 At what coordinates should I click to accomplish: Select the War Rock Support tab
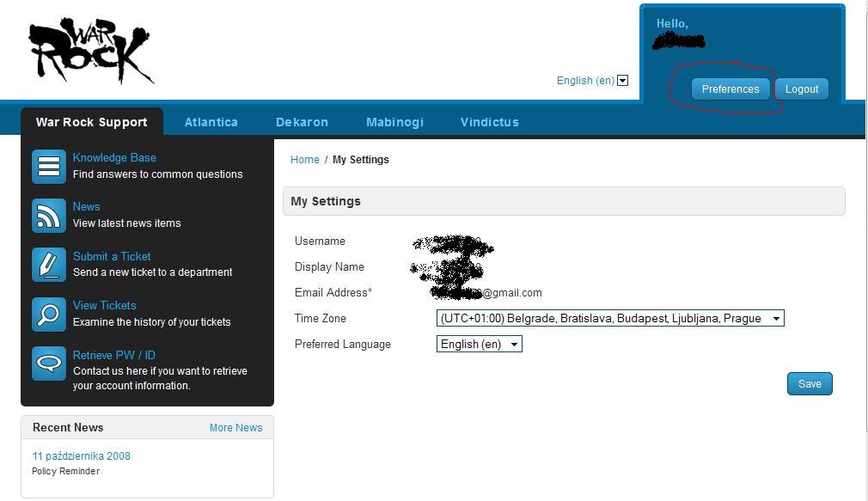pyautogui.click(x=92, y=122)
